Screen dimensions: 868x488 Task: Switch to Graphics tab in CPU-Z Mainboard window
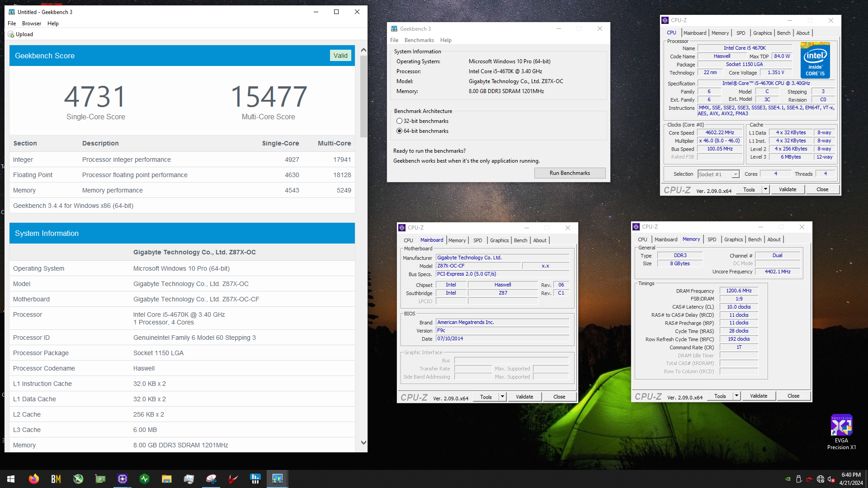pos(499,240)
